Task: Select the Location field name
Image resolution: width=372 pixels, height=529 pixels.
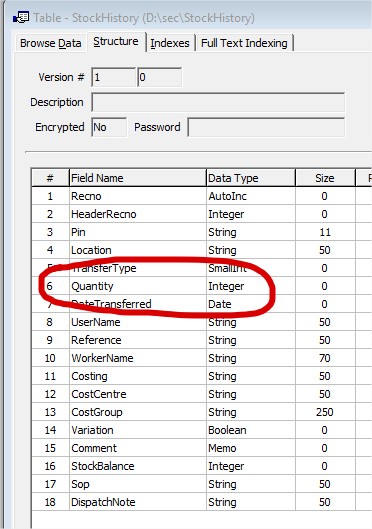Action: click(x=91, y=250)
